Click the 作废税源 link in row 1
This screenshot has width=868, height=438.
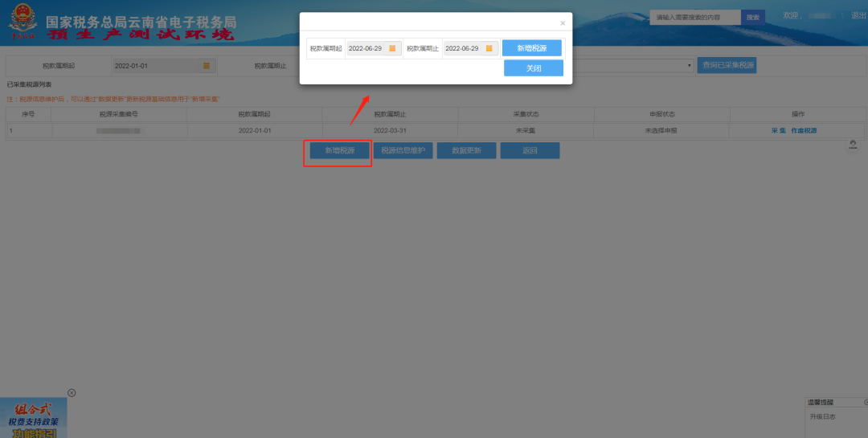pyautogui.click(x=804, y=131)
